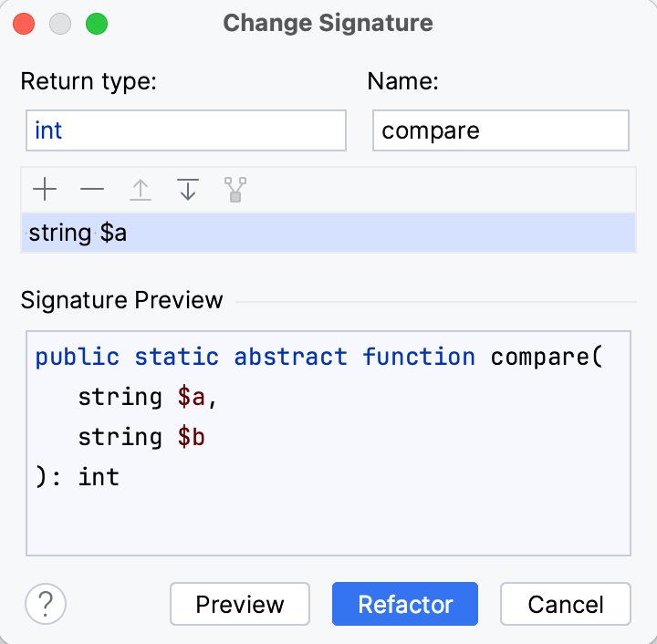Click the green zoom window button

coord(96,23)
